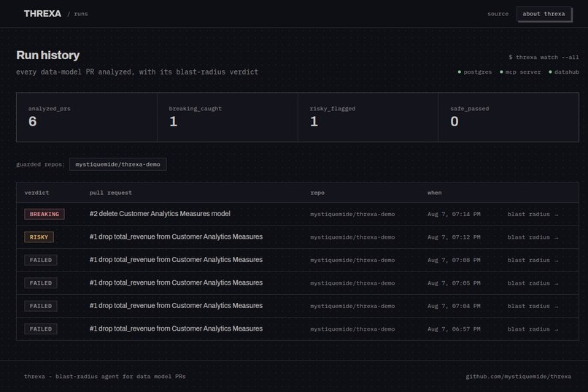588x392 pixels.
Task: Click the breaking_caught stat card
Action: (228, 118)
